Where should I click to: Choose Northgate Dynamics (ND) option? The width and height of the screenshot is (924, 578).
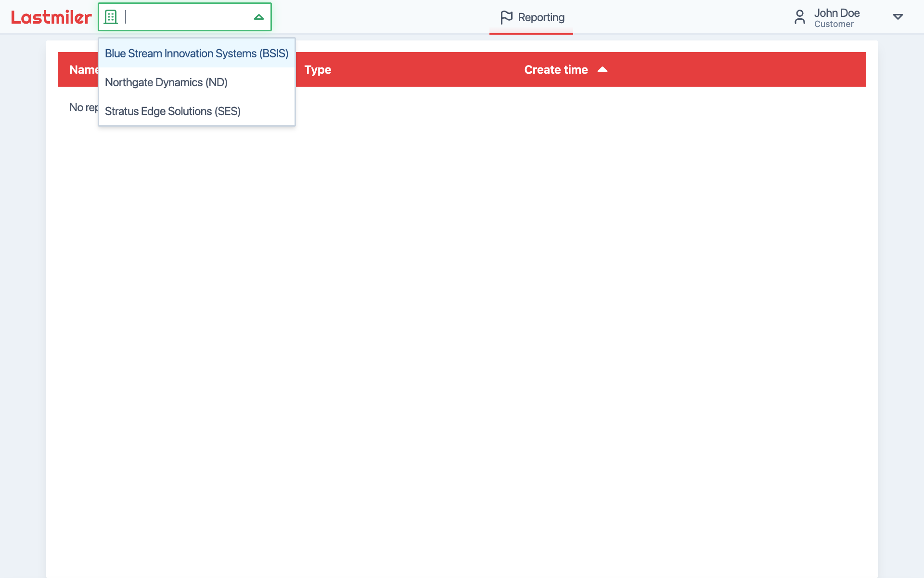coord(197,82)
